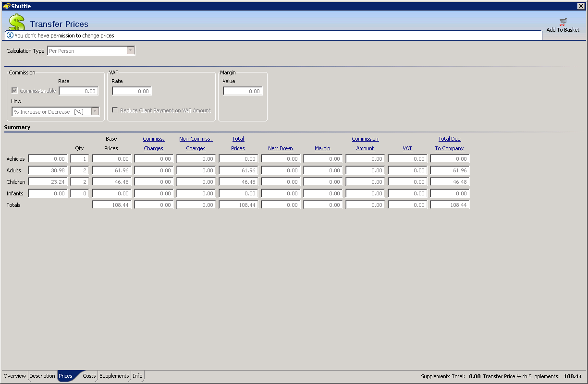Click the Shuttle app icon in title bar
The image size is (588, 384).
[6, 6]
